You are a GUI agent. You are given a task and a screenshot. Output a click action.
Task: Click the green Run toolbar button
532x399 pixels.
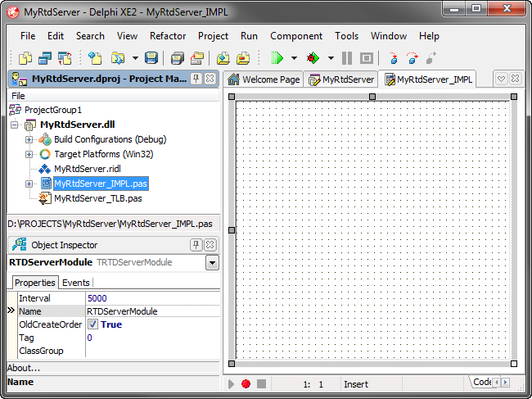click(x=277, y=58)
